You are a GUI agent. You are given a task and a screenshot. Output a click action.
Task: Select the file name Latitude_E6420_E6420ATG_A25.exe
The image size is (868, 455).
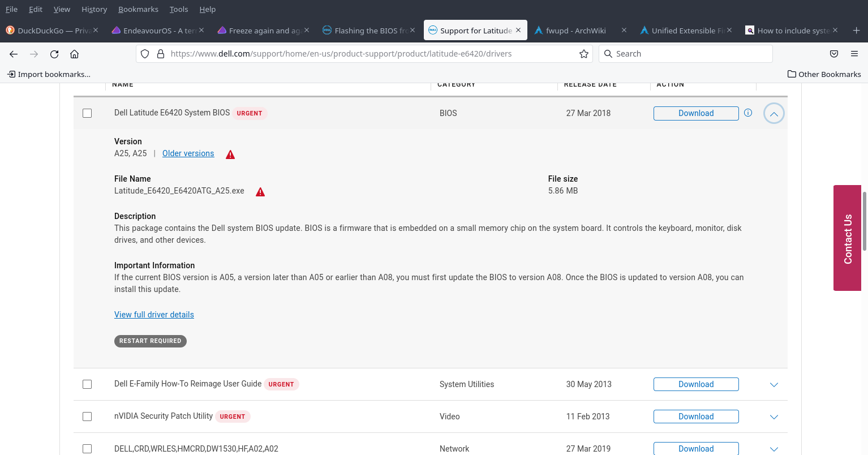[179, 191]
